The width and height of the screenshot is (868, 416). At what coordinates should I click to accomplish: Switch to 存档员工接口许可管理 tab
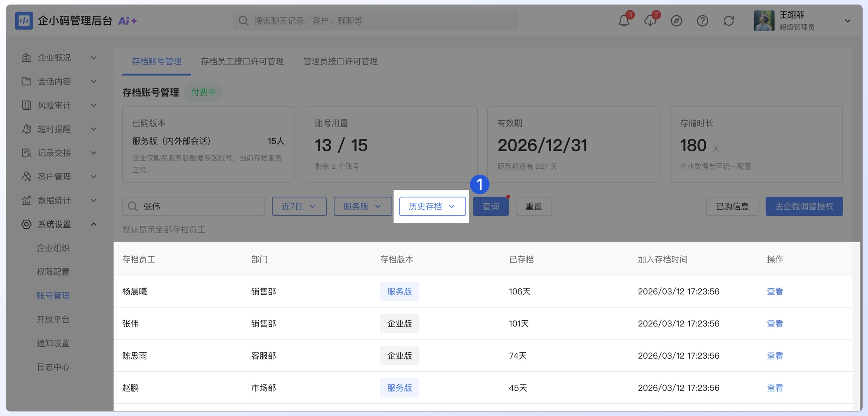pyautogui.click(x=242, y=61)
